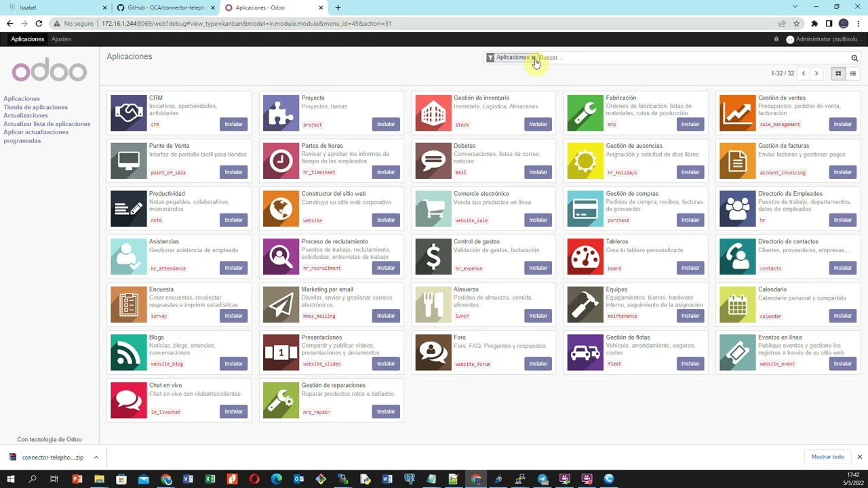Click the Equipos hammer icon
This screenshot has width=868, height=488.
click(x=585, y=304)
